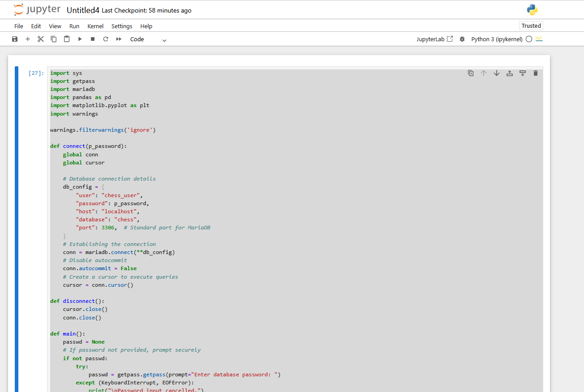Move the cell down with the arrow
Image resolution: width=584 pixels, height=392 pixels.
tap(497, 73)
